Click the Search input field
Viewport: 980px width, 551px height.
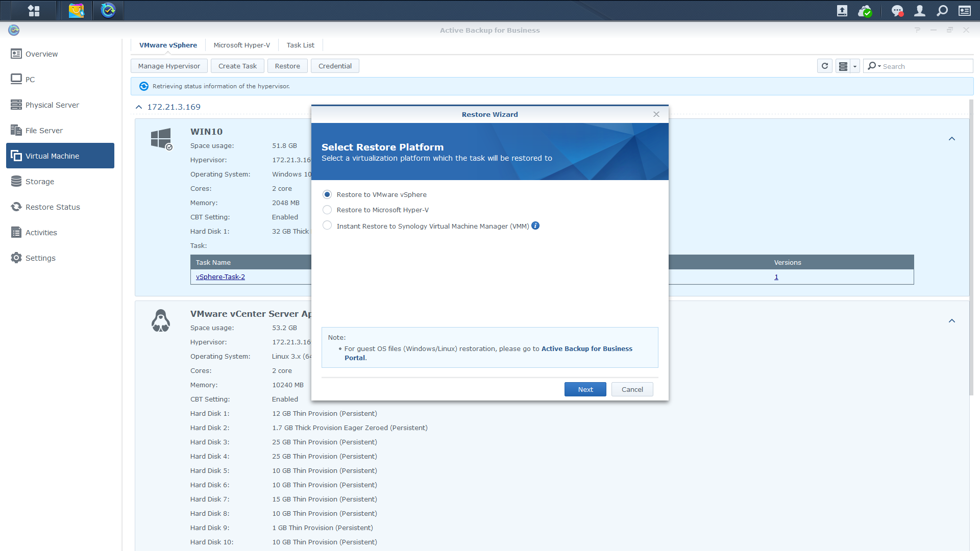click(924, 66)
